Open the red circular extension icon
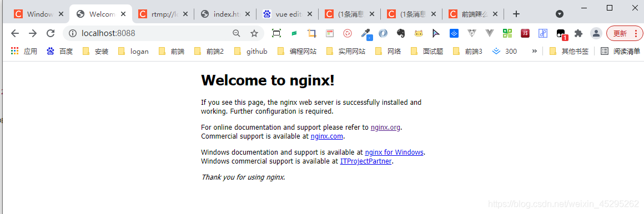Screen dimensions: 644x214 [348, 34]
